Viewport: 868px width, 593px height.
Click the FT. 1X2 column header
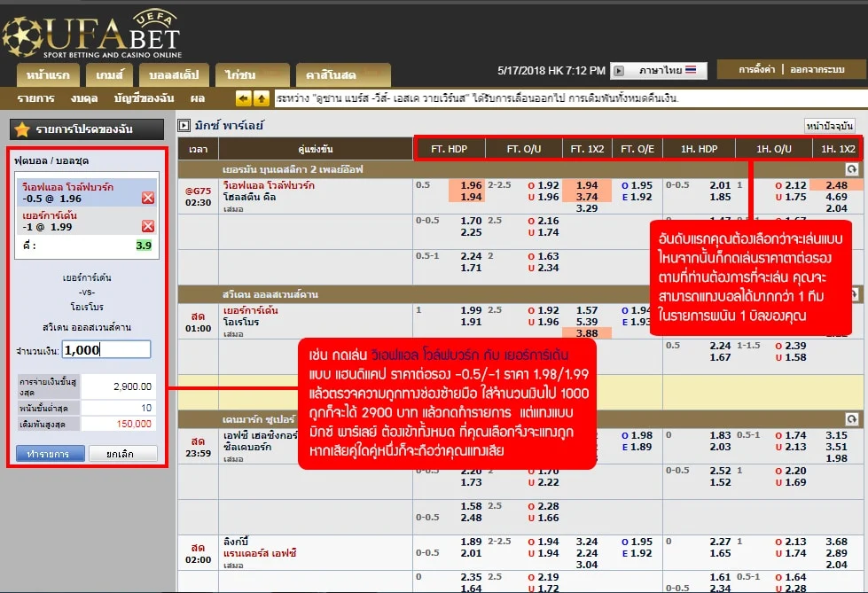(x=587, y=149)
